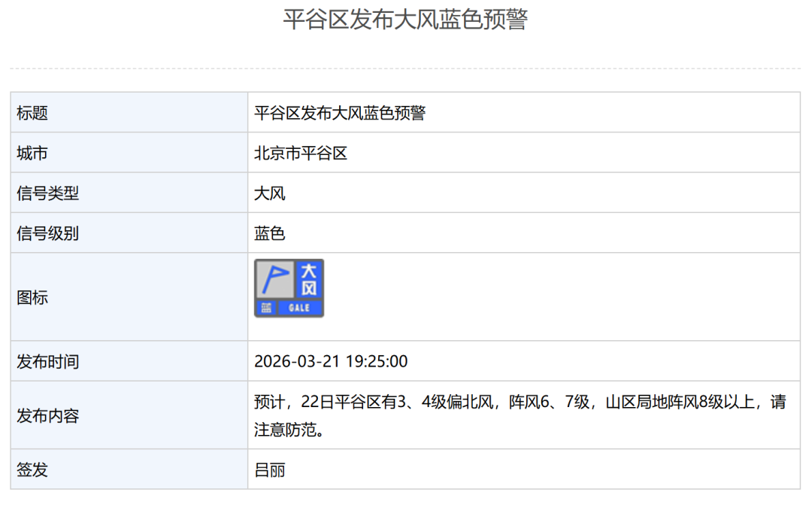Click the title value in the table's first row
812x532 pixels.
click(x=340, y=113)
